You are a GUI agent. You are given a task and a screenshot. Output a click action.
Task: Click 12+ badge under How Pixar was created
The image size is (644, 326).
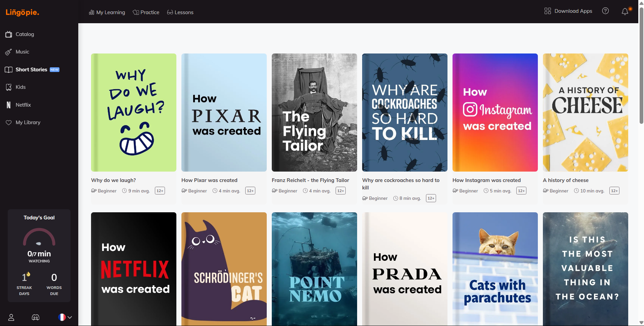250,191
